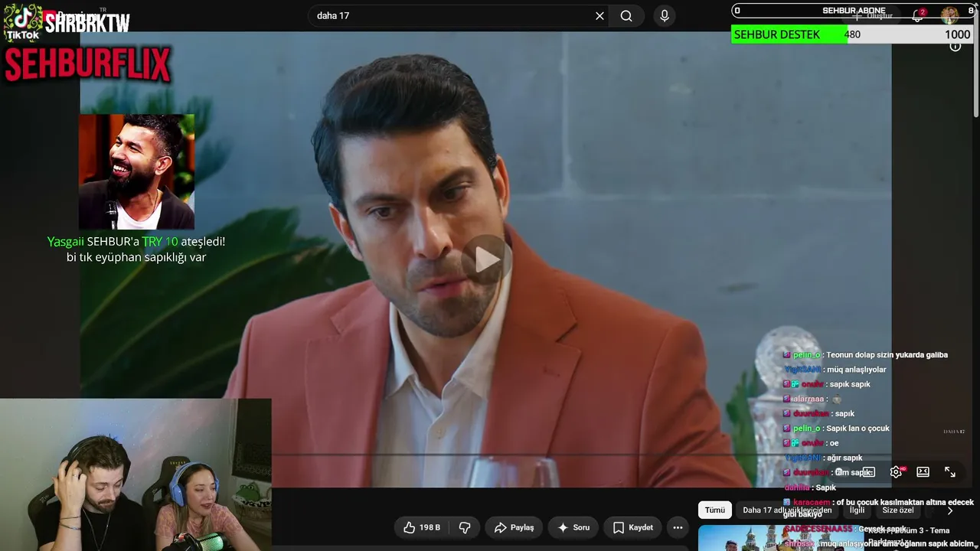The width and height of the screenshot is (980, 551).
Task: Open the three-dot more actions menu
Action: tap(678, 527)
